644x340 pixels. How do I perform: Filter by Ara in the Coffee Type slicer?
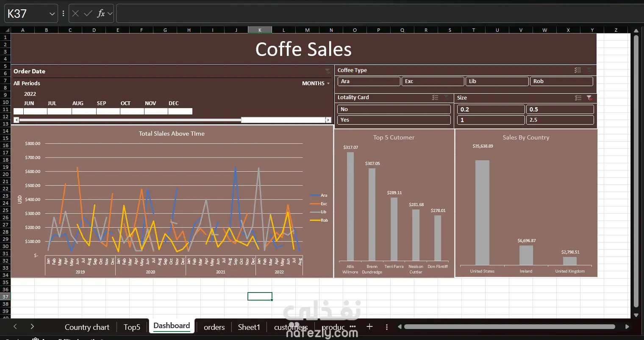(x=369, y=81)
